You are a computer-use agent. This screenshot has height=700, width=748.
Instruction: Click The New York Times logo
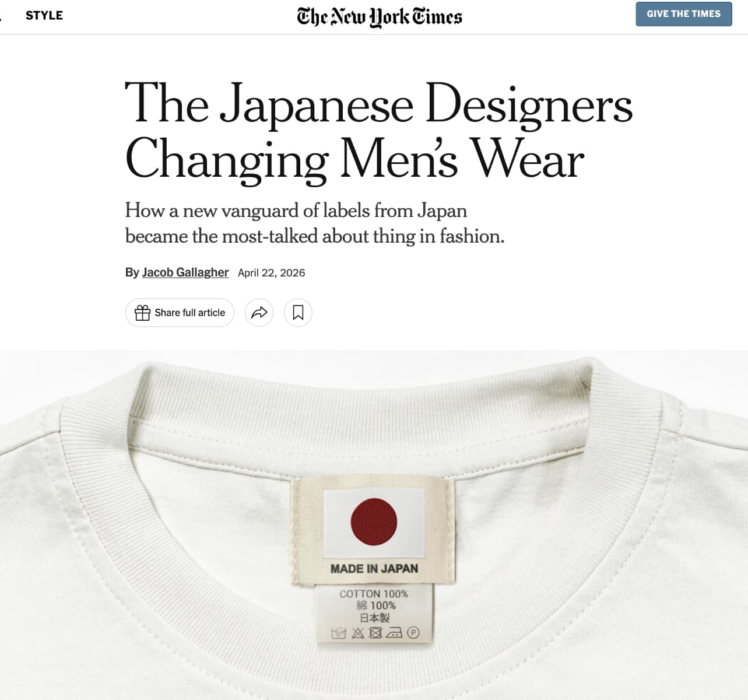[x=380, y=17]
